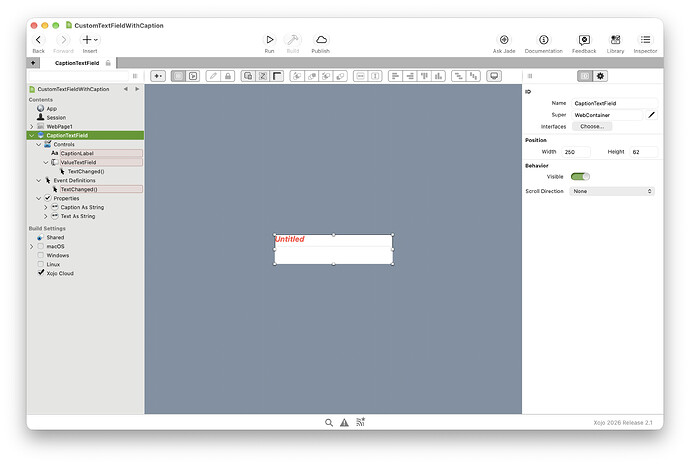The width and height of the screenshot is (690, 464).
Task: Click the show tab order Z icon
Action: pos(262,76)
